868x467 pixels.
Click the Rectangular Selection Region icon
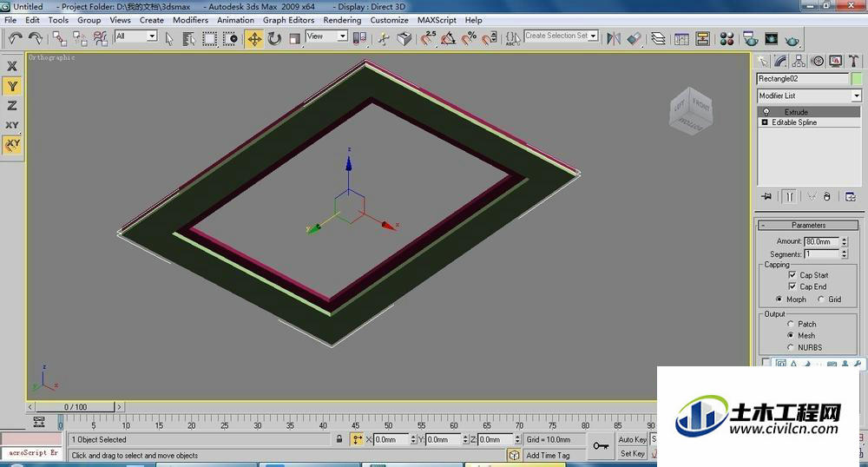[x=210, y=38]
